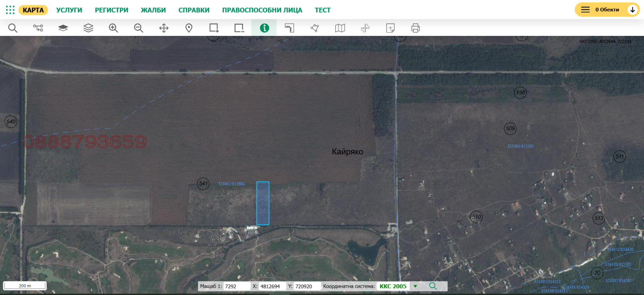Click map marker 511
This screenshot has height=295, width=644.
pyautogui.click(x=619, y=156)
